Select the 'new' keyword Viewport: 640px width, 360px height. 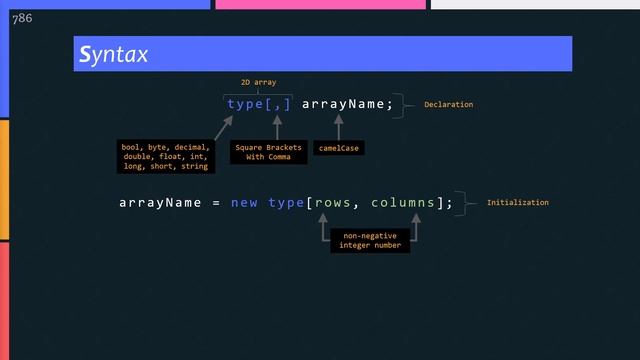click(244, 203)
